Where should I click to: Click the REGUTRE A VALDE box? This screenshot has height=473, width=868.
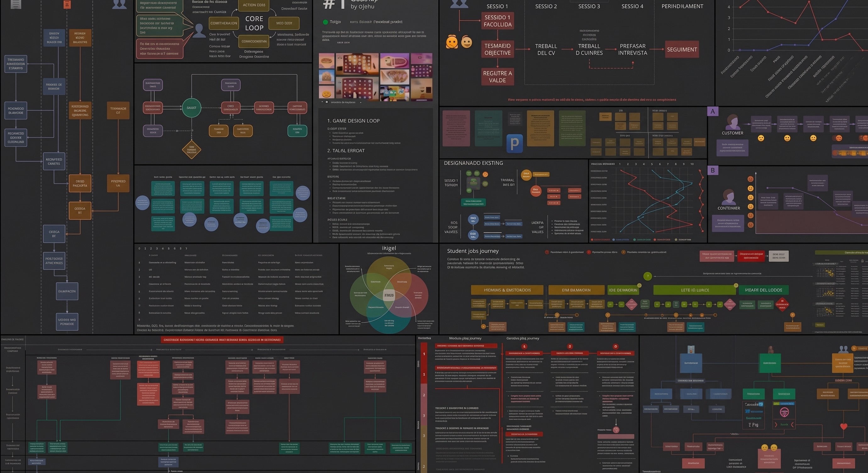pos(498,77)
